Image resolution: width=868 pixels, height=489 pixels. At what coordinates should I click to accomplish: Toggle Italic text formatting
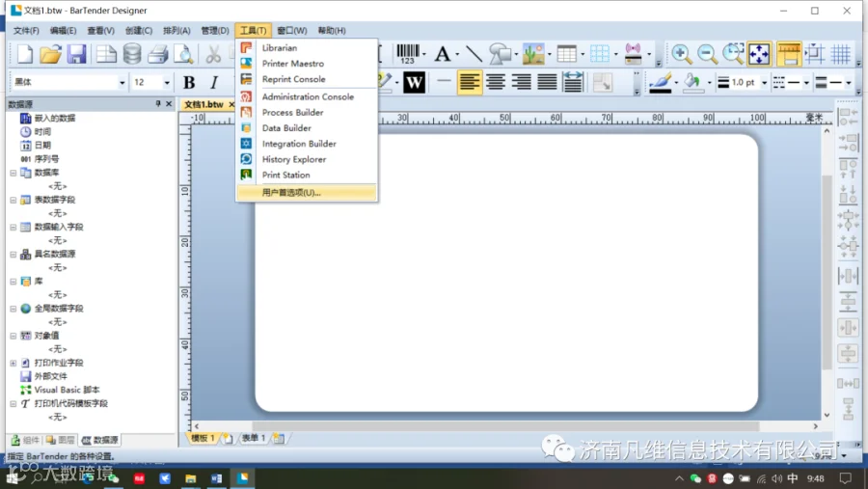pos(214,83)
